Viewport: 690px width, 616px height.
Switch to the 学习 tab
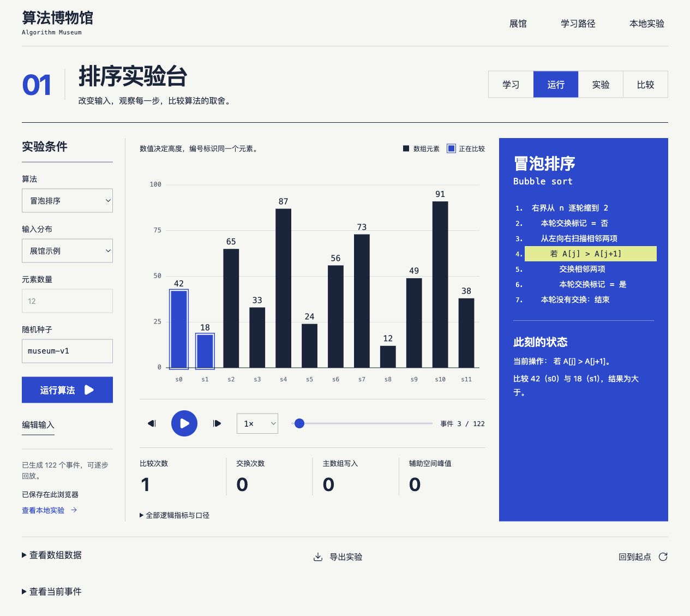click(x=511, y=85)
